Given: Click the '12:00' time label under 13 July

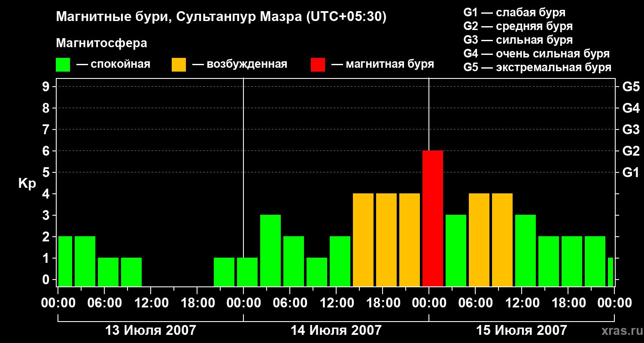Looking at the screenshot, I should tap(151, 303).
